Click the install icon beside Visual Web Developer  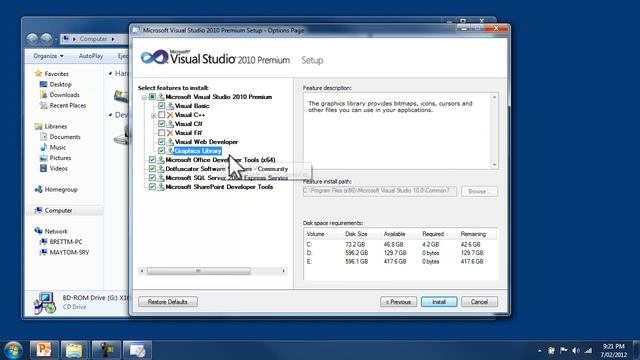click(170, 142)
